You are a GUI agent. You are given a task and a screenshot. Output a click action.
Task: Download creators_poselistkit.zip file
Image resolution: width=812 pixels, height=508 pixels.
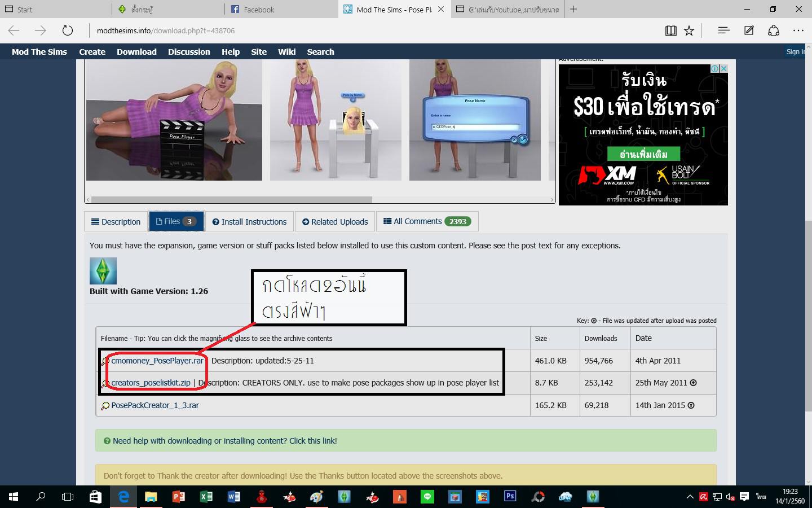[x=151, y=382]
